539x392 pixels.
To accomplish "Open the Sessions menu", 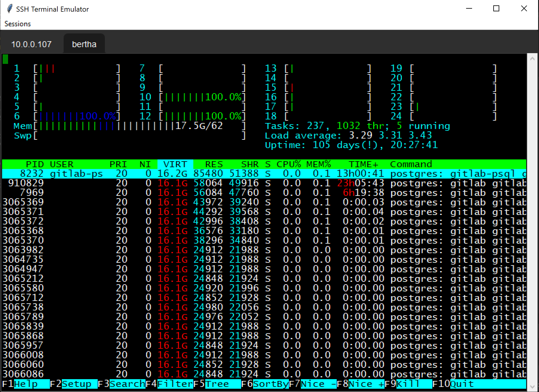I will click(18, 24).
